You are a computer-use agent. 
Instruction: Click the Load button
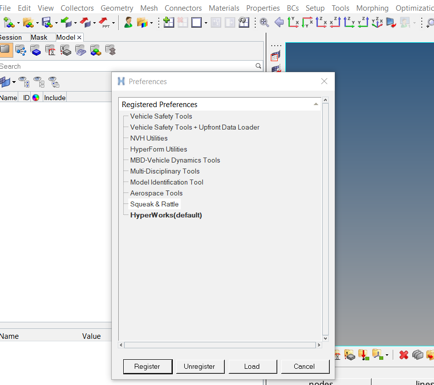(252, 366)
